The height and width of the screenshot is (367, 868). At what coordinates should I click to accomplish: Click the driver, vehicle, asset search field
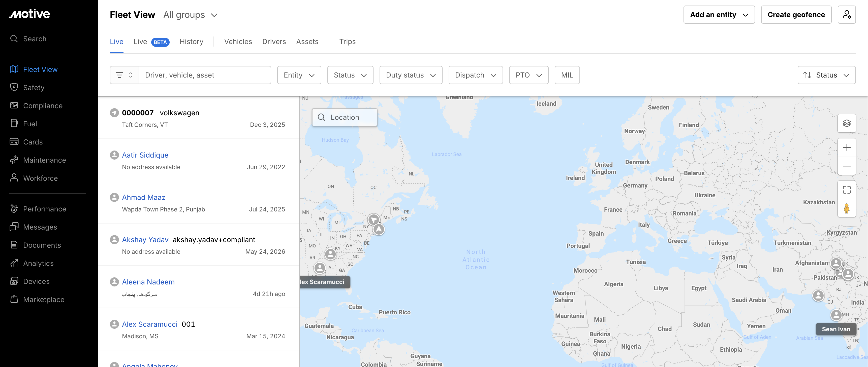[x=205, y=75]
